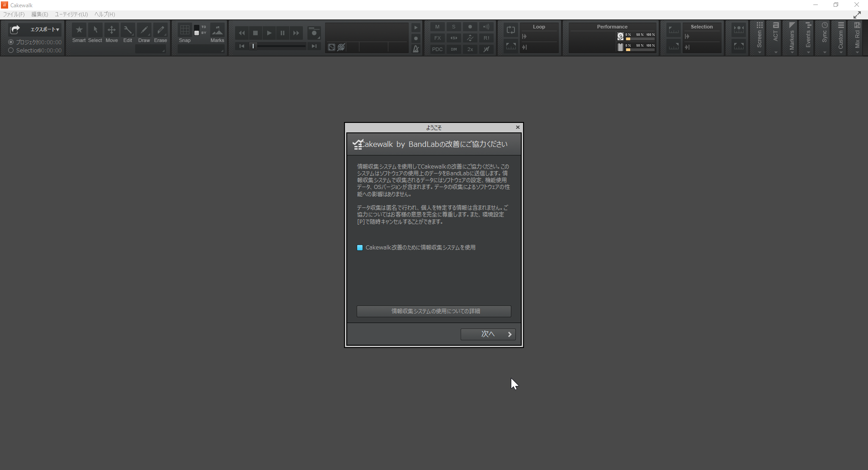
Task: Click the reset audio and MIDI icon
Action: (341, 47)
